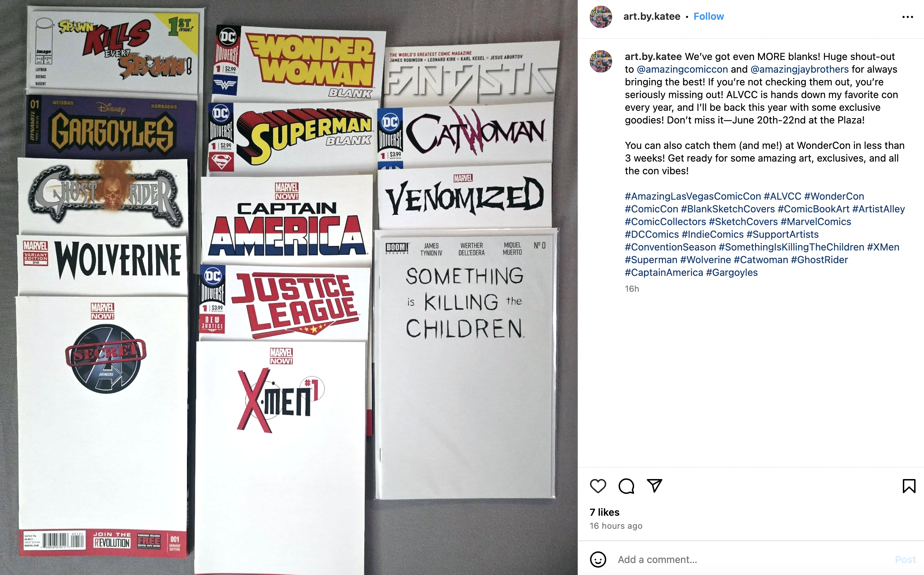The height and width of the screenshot is (575, 924).
Task: Save post using bookmark icon
Action: [x=909, y=486]
